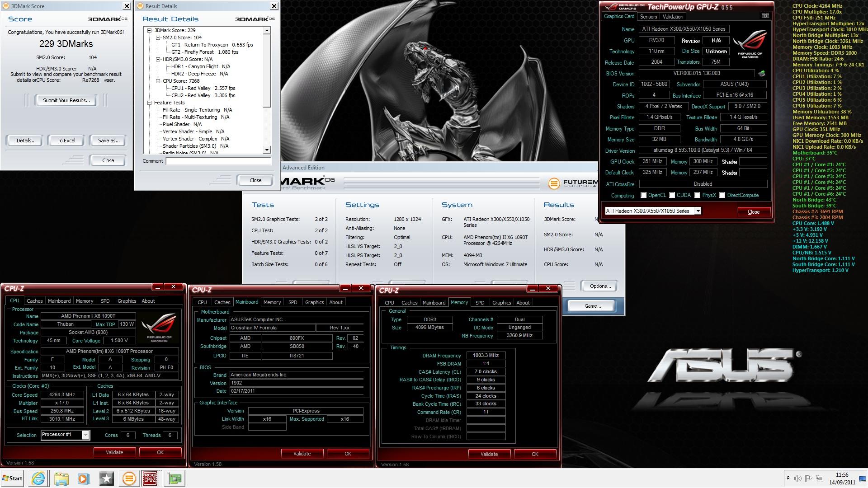Screen dimensions: 868x488
Task: Click the To Excel button
Action: (66, 141)
